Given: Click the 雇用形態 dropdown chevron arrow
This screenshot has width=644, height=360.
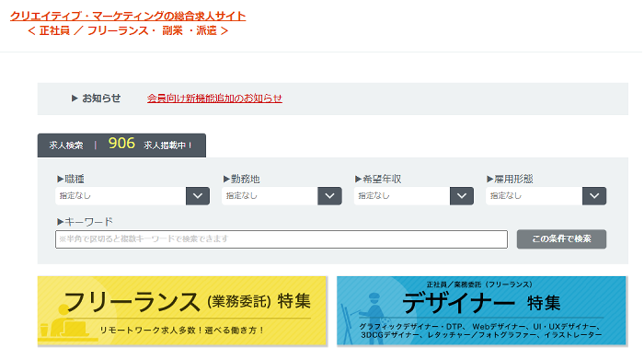Looking at the screenshot, I should pyautogui.click(x=594, y=196).
